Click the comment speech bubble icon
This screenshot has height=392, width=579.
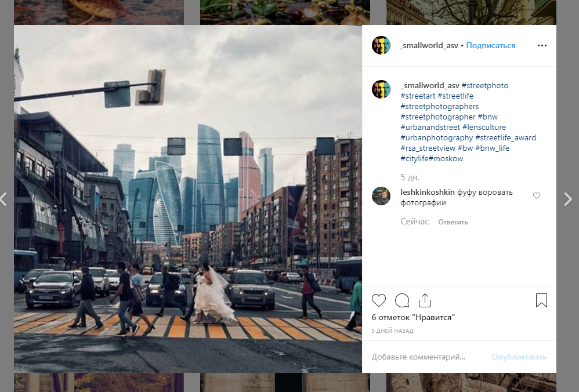pyautogui.click(x=402, y=300)
